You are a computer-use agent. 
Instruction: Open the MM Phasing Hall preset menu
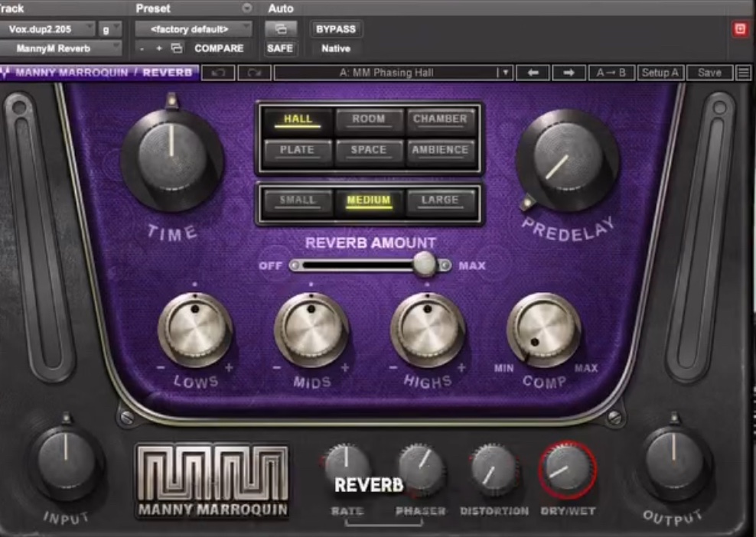(386, 73)
